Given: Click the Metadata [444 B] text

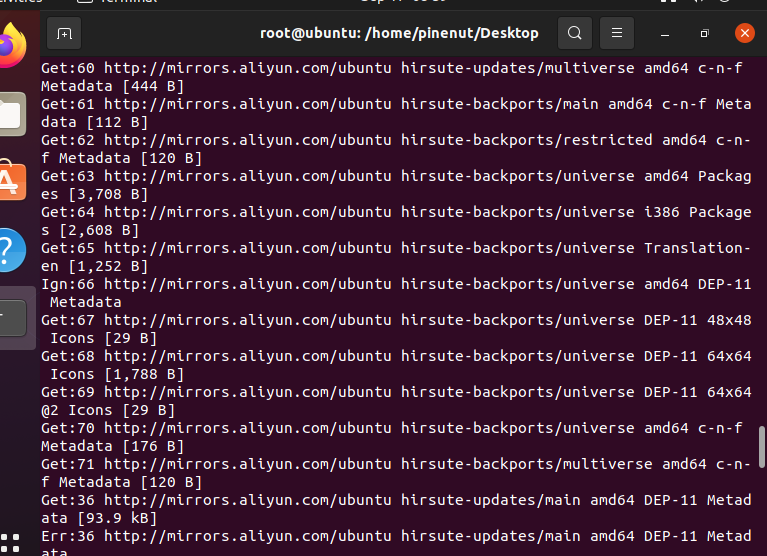Looking at the screenshot, I should 113,86.
